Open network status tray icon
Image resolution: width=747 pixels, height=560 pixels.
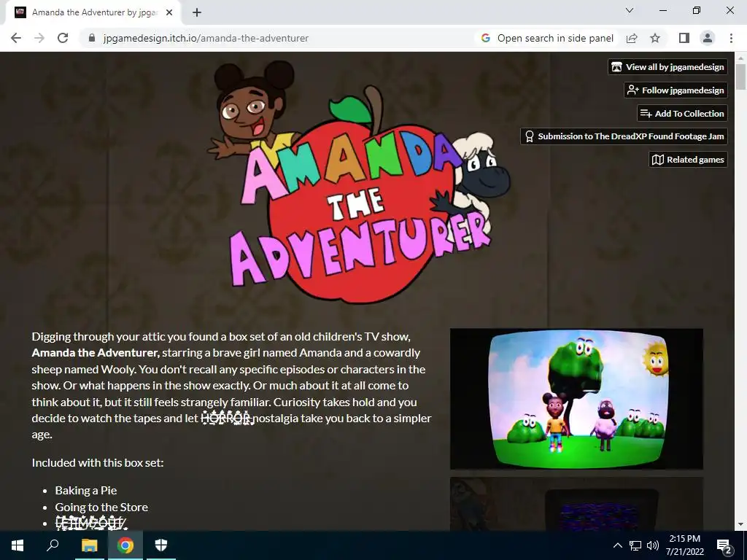coord(635,545)
